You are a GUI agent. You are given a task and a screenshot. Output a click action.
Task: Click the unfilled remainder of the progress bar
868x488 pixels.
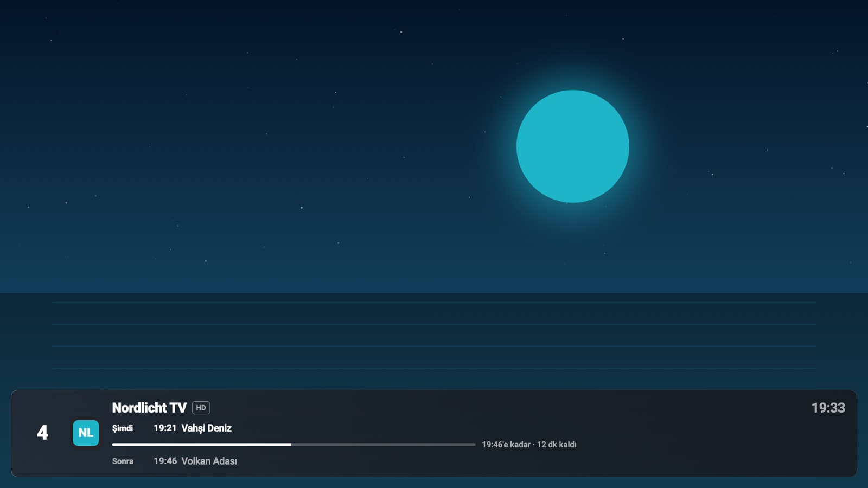(x=383, y=445)
